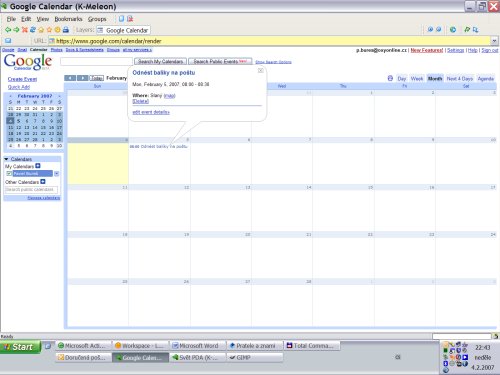Switch to Total Commander in the taskbar
The width and height of the screenshot is (500, 375).
click(312, 346)
